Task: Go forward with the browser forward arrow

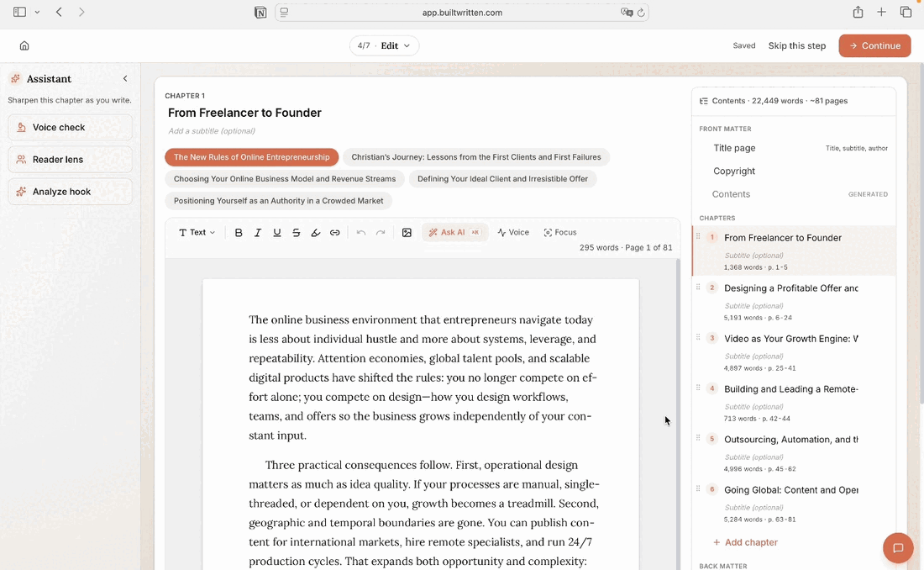Action: (x=81, y=12)
